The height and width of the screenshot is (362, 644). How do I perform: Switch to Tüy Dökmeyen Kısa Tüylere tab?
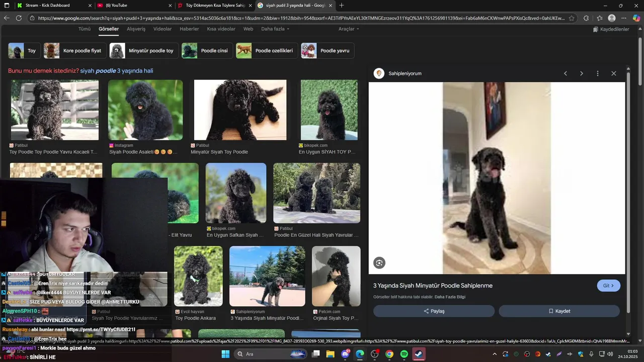click(x=215, y=6)
